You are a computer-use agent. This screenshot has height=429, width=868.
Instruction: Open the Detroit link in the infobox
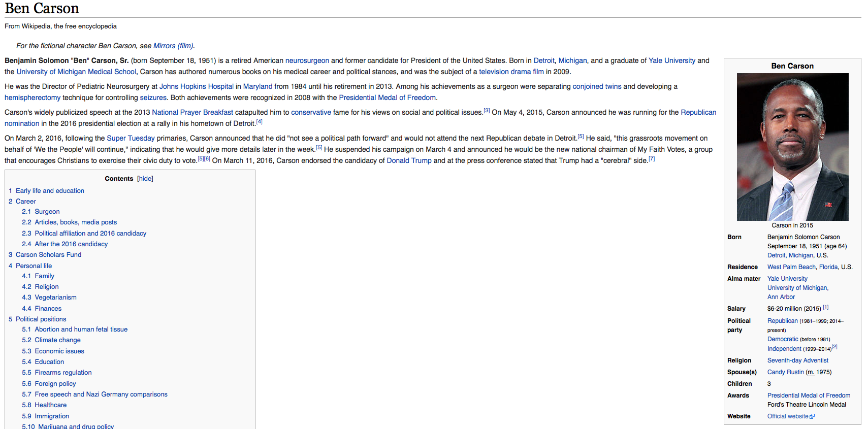click(x=776, y=255)
